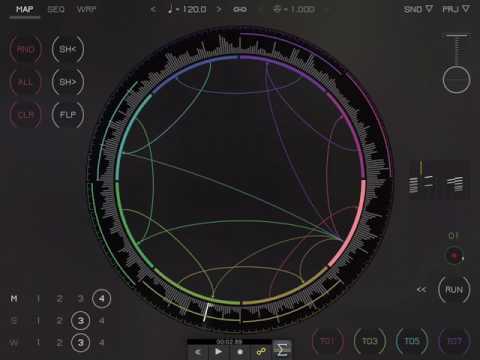Click the right stacked-lines icon in the side panel

coord(455,184)
